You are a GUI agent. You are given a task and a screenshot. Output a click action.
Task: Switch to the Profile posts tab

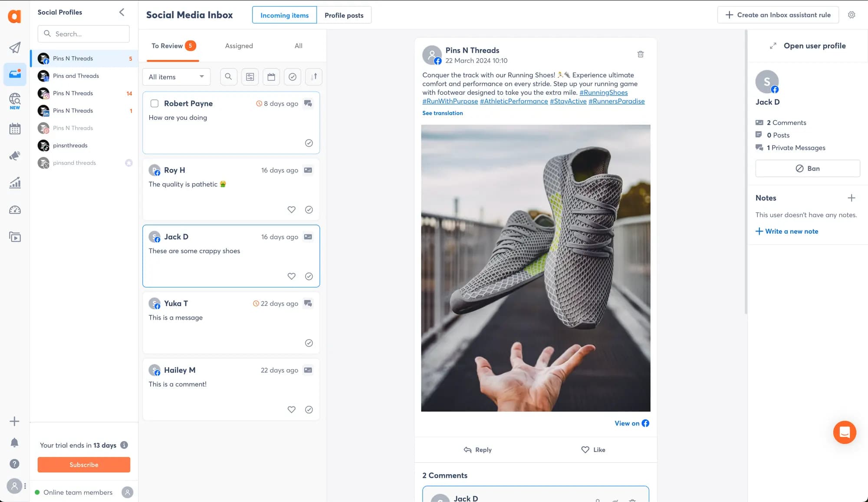[344, 15]
